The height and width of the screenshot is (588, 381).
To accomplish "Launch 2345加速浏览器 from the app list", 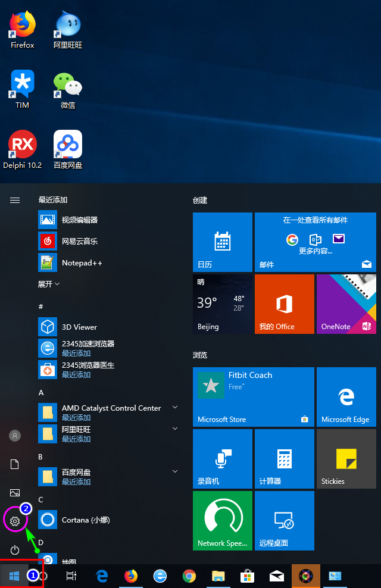I will (109, 348).
